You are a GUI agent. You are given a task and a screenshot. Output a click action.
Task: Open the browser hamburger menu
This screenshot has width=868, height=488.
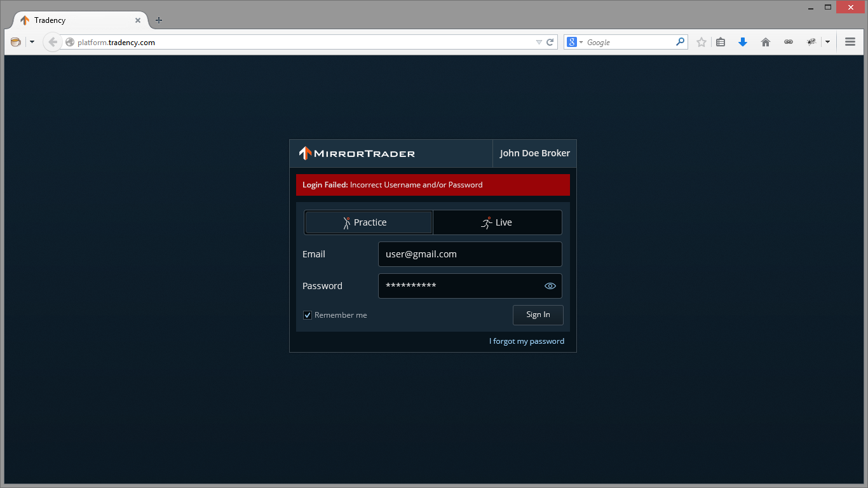850,42
